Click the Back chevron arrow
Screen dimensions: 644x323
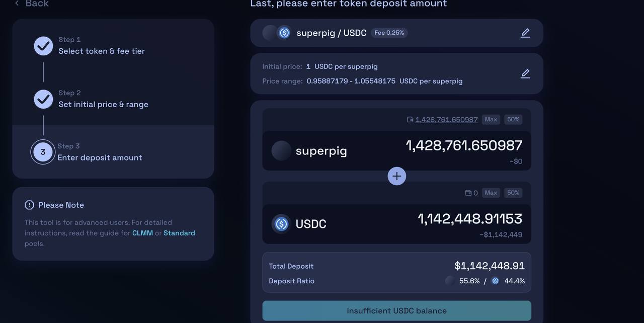[17, 4]
